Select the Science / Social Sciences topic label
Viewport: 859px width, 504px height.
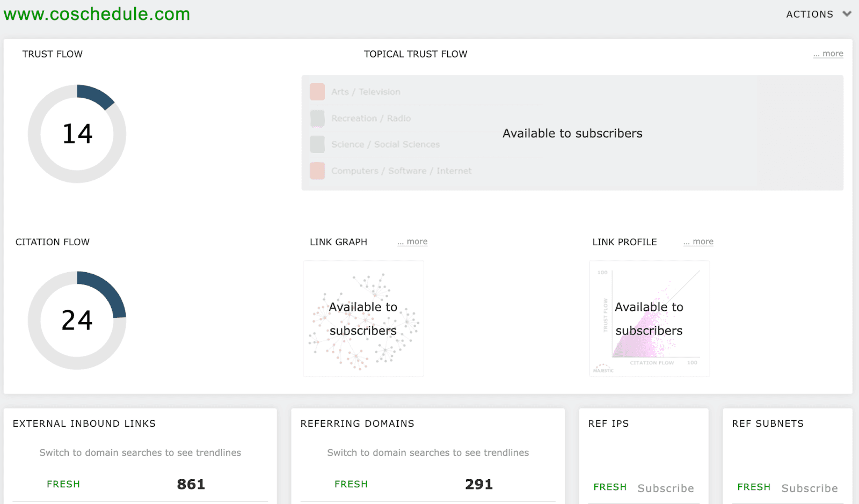pos(385,144)
